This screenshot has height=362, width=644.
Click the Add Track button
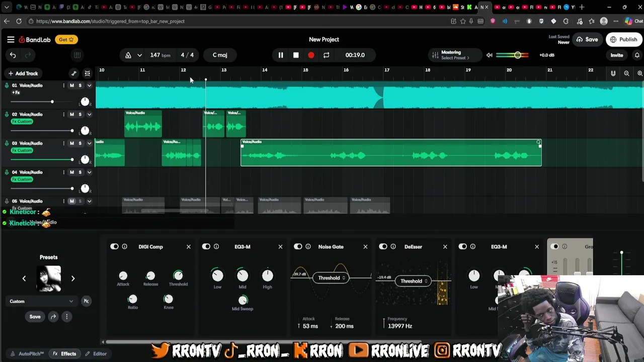click(x=23, y=73)
